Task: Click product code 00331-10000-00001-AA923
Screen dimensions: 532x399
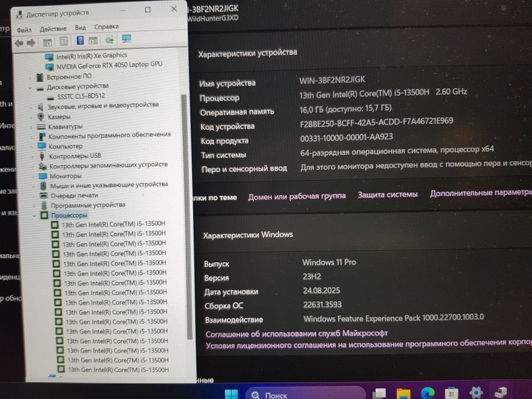Action: (347, 138)
